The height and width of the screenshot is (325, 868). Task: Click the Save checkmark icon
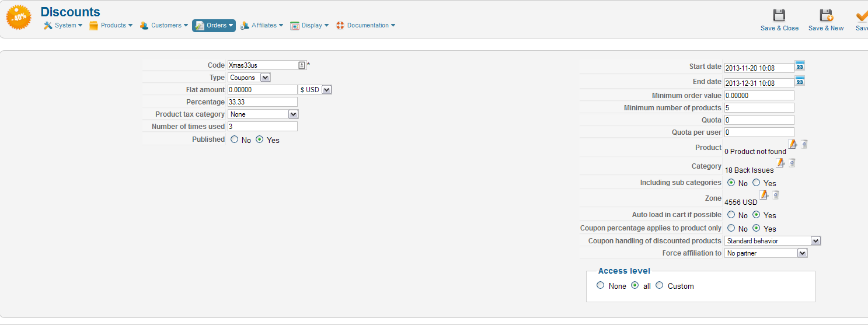coord(862,16)
